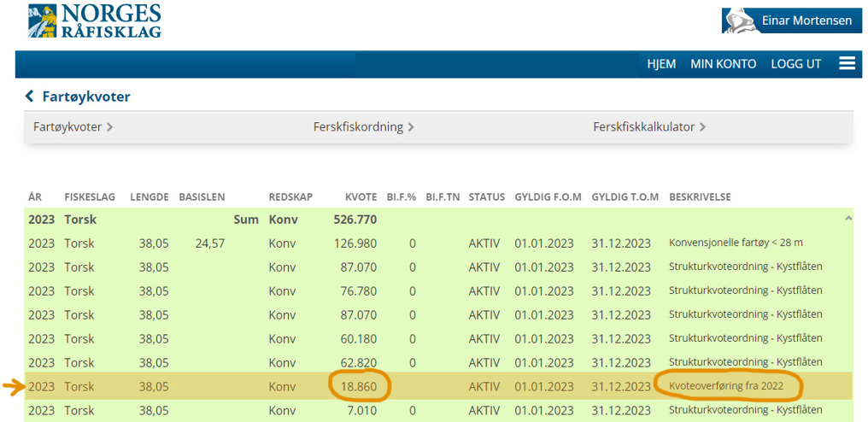Screen dimensions: 868x422
Task: Open the hamburger menu icon
Action: [847, 64]
